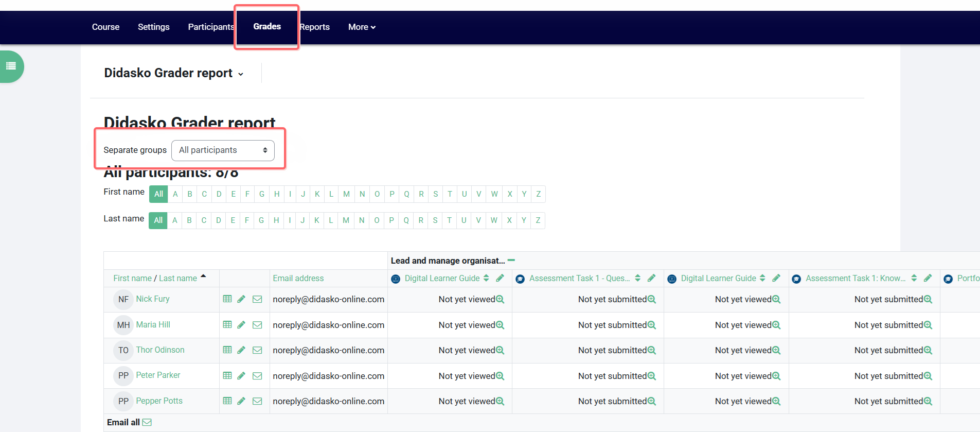980x432 pixels.
Task: Collapse the Lead and manage organisat... category
Action: tap(511, 261)
